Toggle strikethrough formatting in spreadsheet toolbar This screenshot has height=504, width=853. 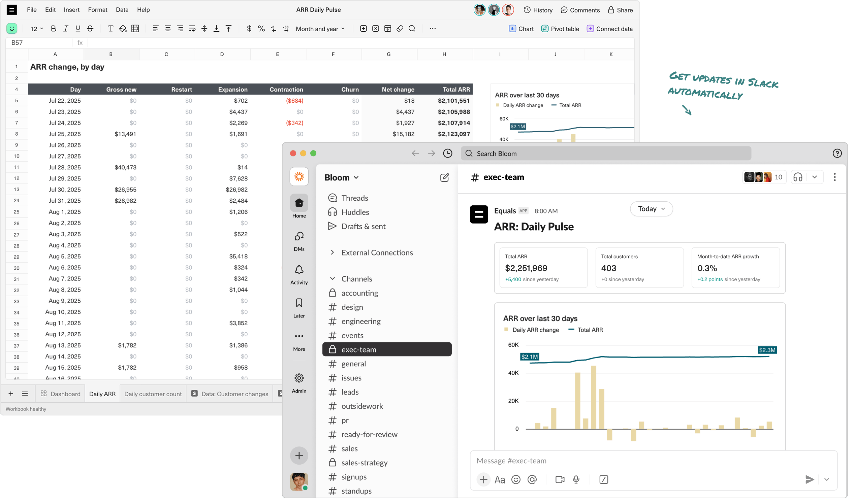click(90, 29)
